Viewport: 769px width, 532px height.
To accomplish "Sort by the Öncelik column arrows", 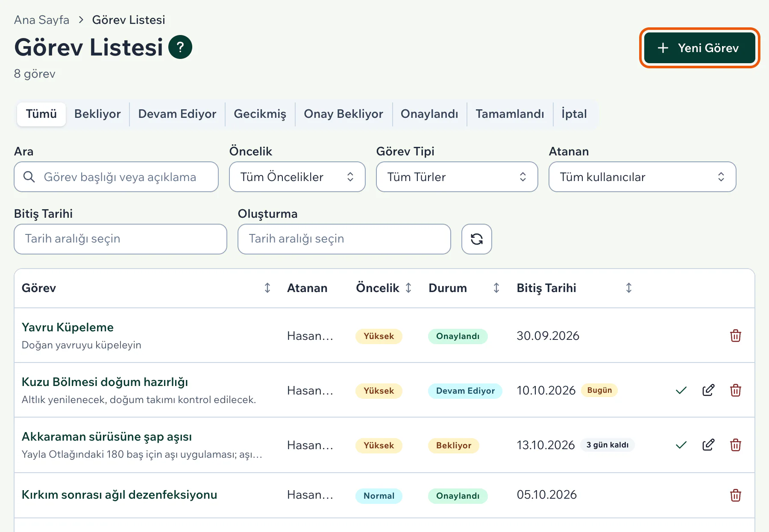I will (408, 288).
